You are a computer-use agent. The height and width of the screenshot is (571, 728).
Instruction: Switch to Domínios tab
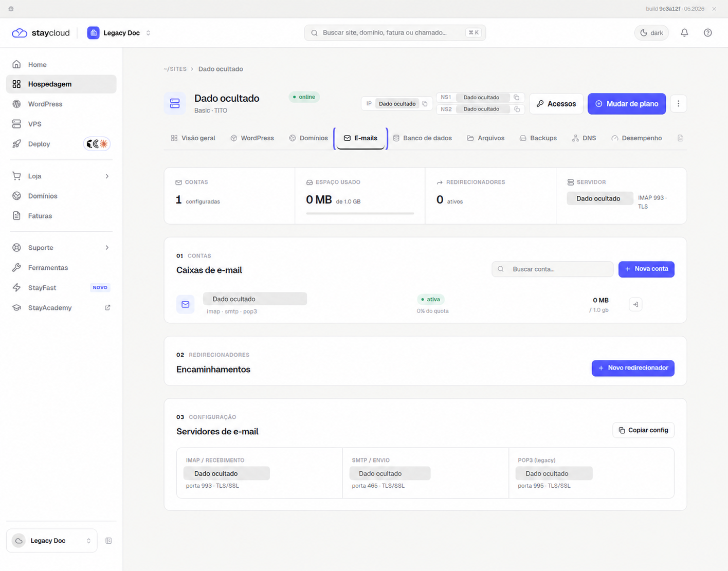coord(308,138)
